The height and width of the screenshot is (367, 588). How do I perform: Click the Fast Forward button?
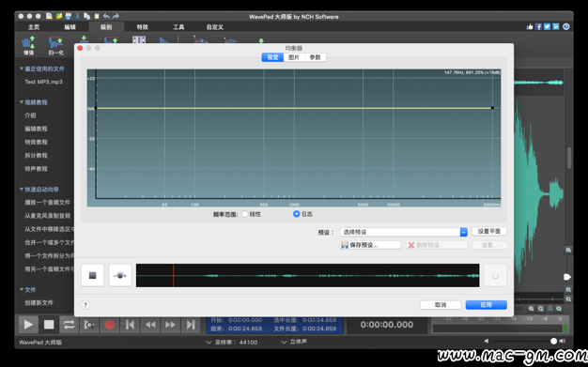tap(170, 325)
